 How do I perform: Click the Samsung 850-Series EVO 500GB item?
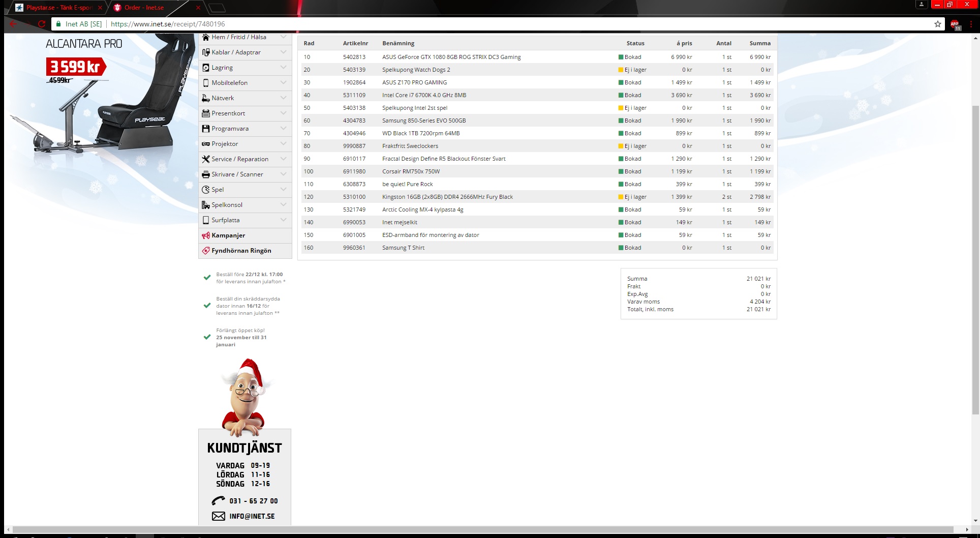click(424, 121)
